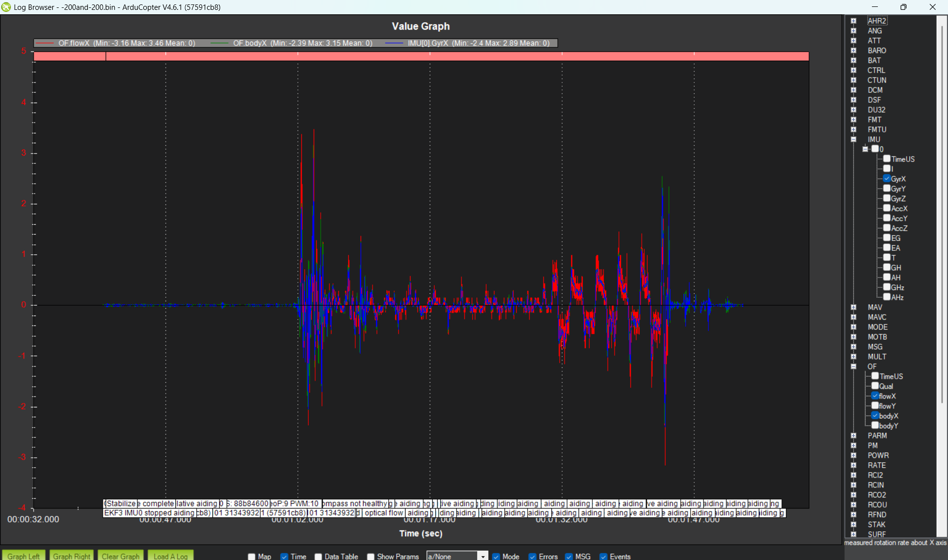
Task: Click the Load A Log button
Action: coord(170,556)
